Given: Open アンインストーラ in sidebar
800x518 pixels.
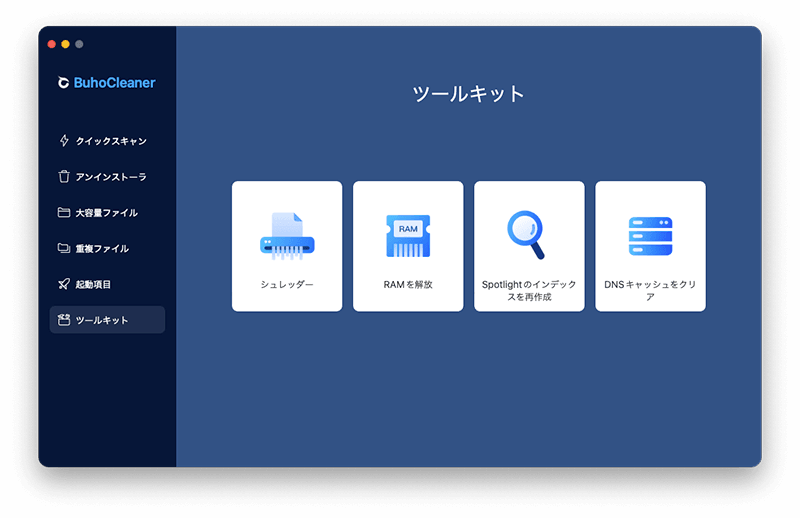Looking at the screenshot, I should (x=107, y=177).
